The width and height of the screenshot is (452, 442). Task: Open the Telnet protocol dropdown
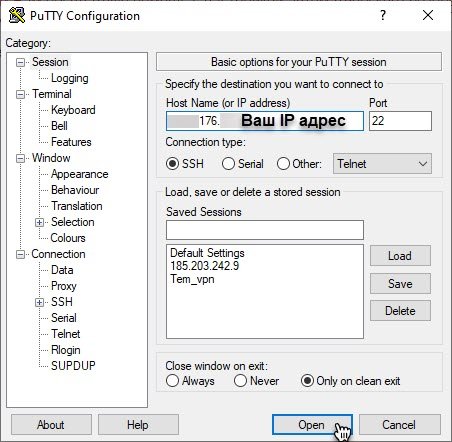(x=382, y=164)
